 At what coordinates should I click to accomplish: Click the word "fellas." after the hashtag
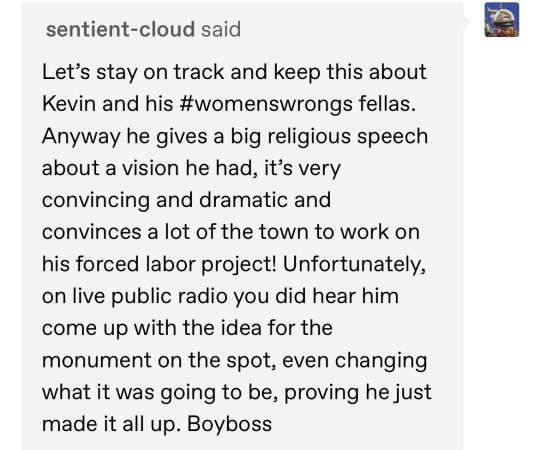387,104
